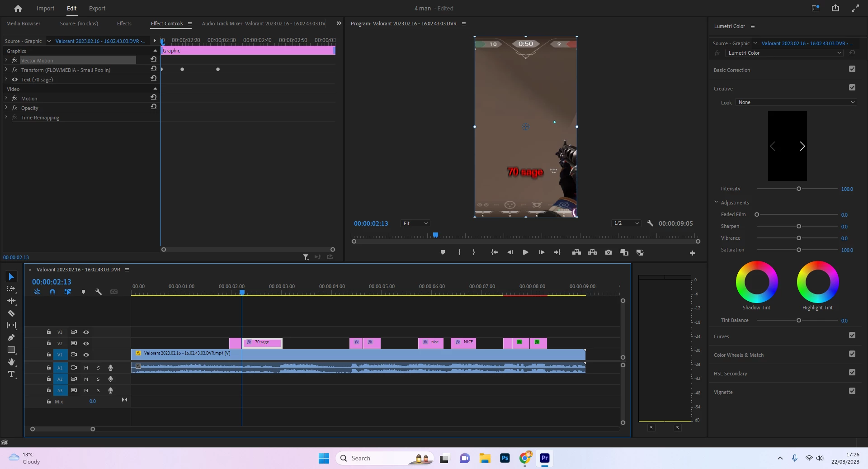Open the Media Browser panel tab

tap(23, 24)
